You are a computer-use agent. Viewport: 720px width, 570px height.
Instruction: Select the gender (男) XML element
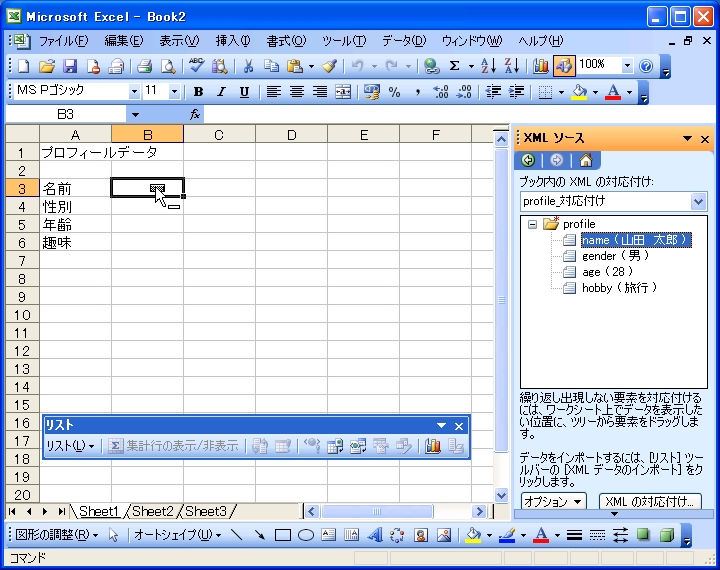pyautogui.click(x=615, y=256)
